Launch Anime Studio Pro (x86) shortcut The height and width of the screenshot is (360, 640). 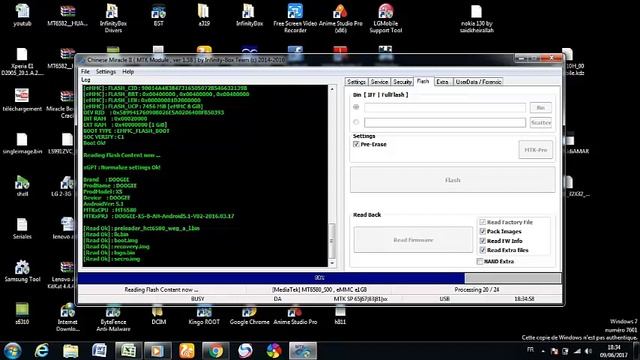pyautogui.click(x=340, y=19)
